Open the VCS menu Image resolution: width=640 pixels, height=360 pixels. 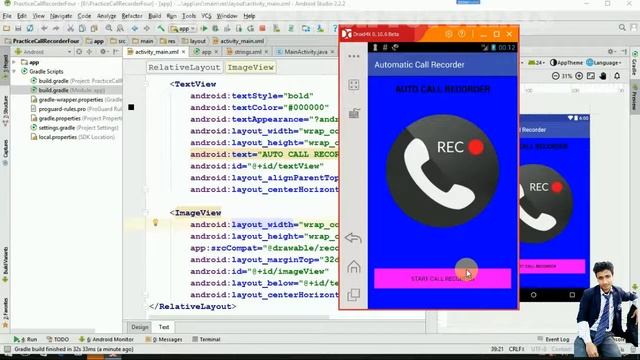pos(206,16)
